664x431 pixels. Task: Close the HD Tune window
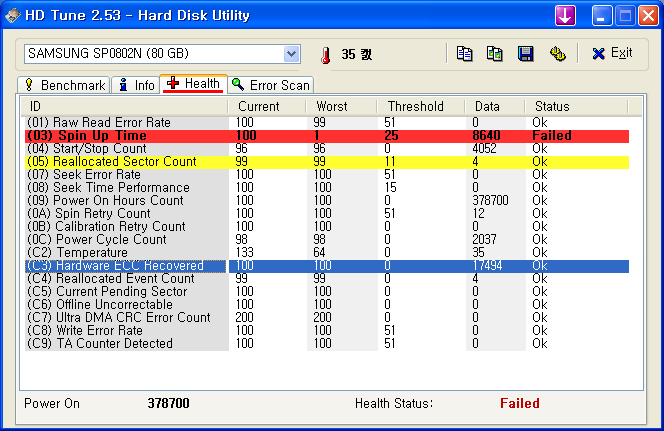(x=648, y=16)
